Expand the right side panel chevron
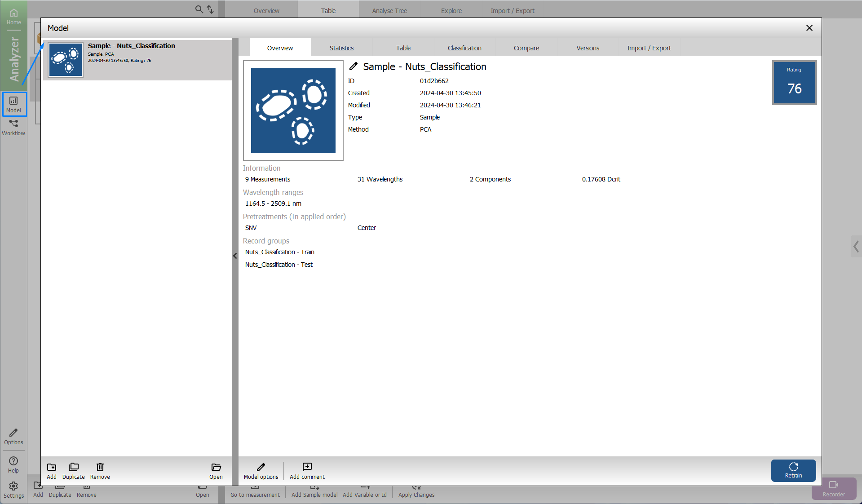 coord(856,246)
